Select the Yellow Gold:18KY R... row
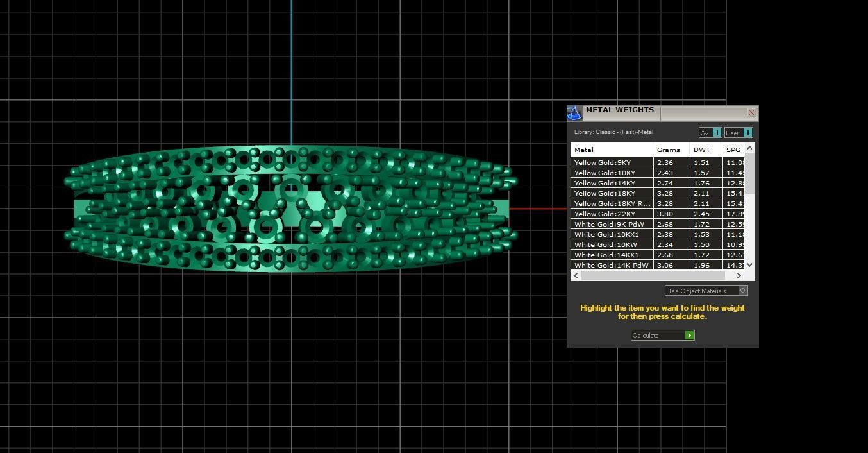 click(x=658, y=203)
